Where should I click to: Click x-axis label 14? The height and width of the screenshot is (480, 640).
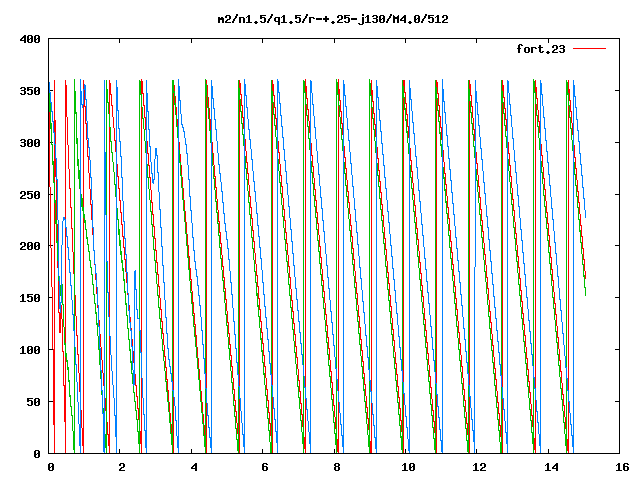(551, 467)
